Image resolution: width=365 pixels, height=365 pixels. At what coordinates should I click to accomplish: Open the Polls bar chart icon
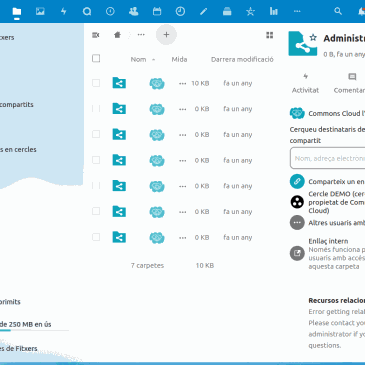[x=274, y=12]
